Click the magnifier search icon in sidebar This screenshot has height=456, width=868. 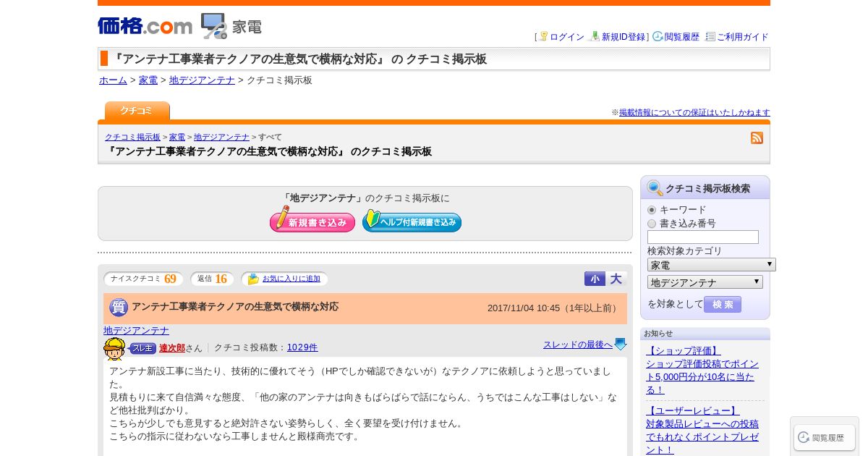pos(655,188)
